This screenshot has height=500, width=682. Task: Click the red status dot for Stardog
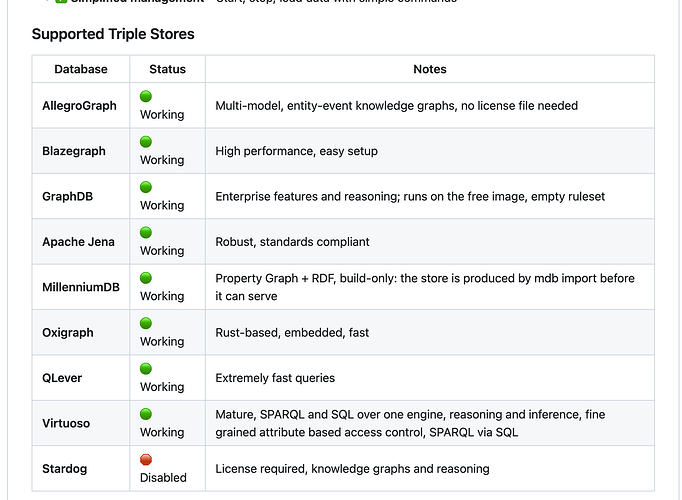point(146,460)
